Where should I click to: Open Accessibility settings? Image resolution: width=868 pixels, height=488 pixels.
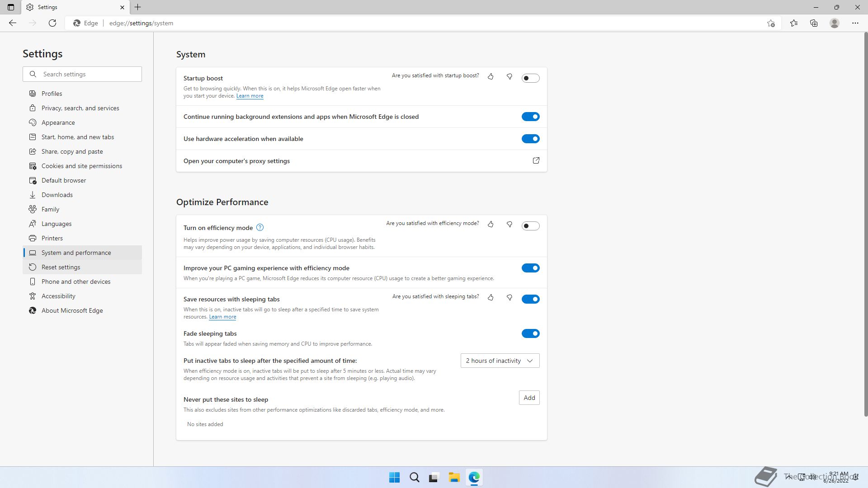[x=82, y=296]
